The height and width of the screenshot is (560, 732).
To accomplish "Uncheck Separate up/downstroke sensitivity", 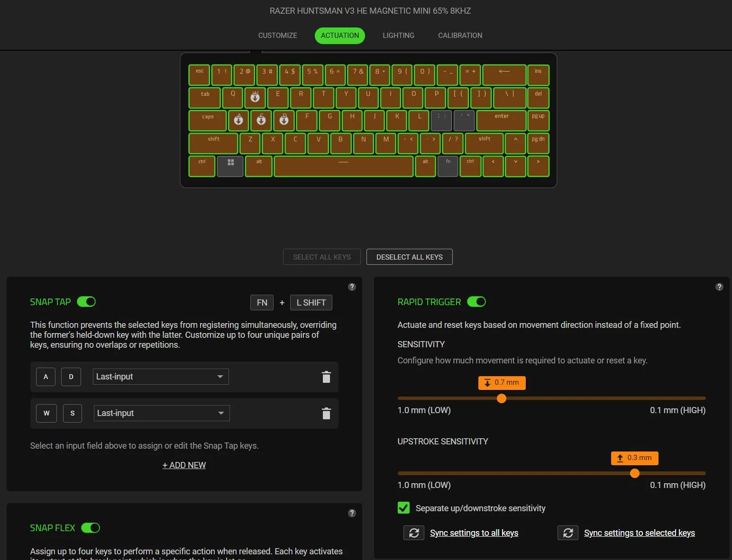I will 403,508.
